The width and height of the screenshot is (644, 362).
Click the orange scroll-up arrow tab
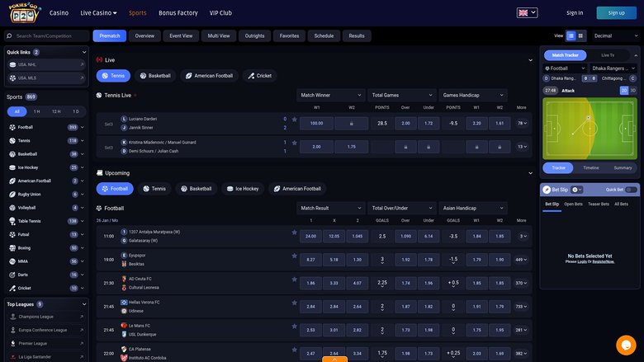pyautogui.click(x=334, y=360)
